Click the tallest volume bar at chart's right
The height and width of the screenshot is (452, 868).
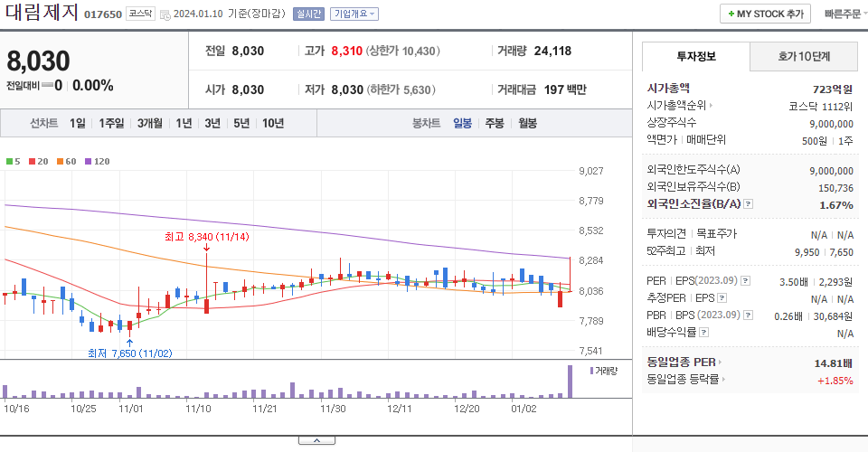tap(570, 381)
